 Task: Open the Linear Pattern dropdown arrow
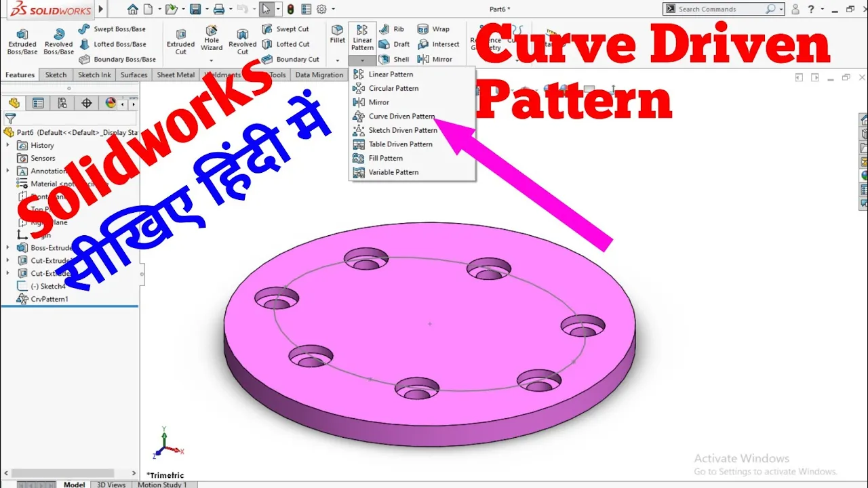click(362, 61)
